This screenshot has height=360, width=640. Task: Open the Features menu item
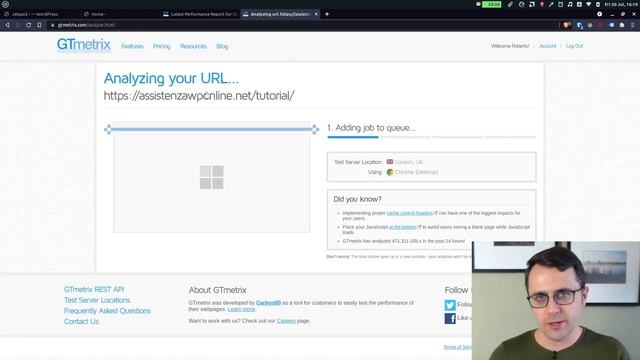132,46
